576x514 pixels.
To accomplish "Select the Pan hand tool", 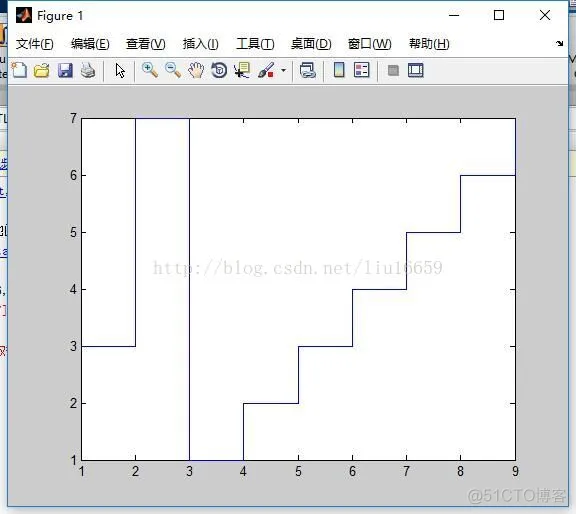I will tap(196, 70).
